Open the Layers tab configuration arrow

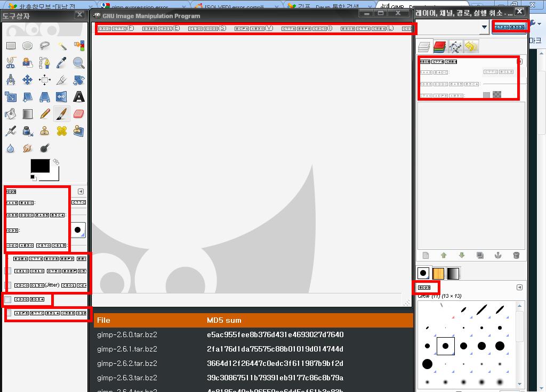[x=520, y=62]
